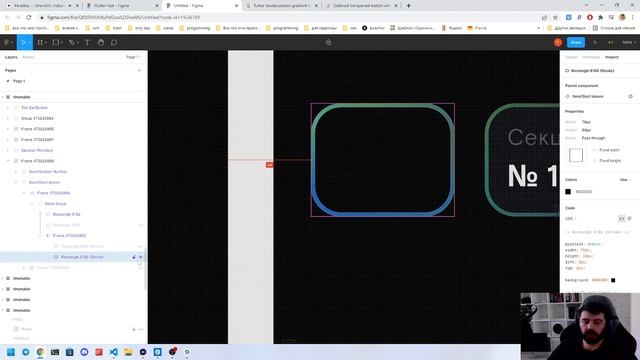Select the gradient rounded rectangle on canvas

(382, 160)
